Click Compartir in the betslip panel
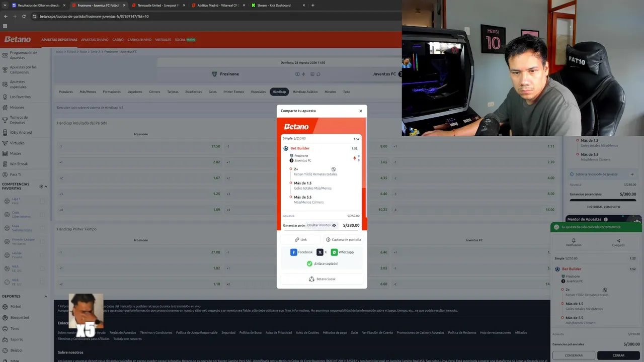Viewport: 644px width, 362px height. (618, 242)
